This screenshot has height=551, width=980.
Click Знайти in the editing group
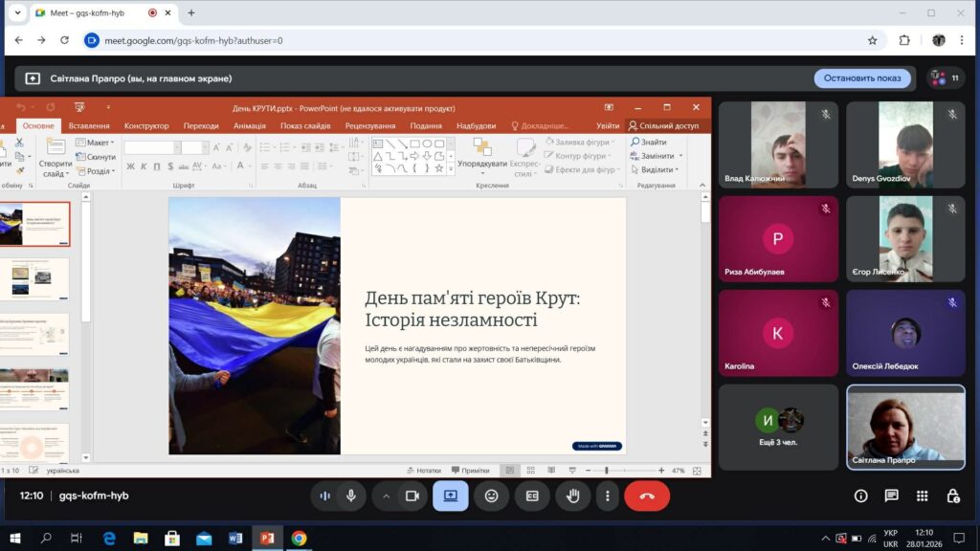click(653, 143)
